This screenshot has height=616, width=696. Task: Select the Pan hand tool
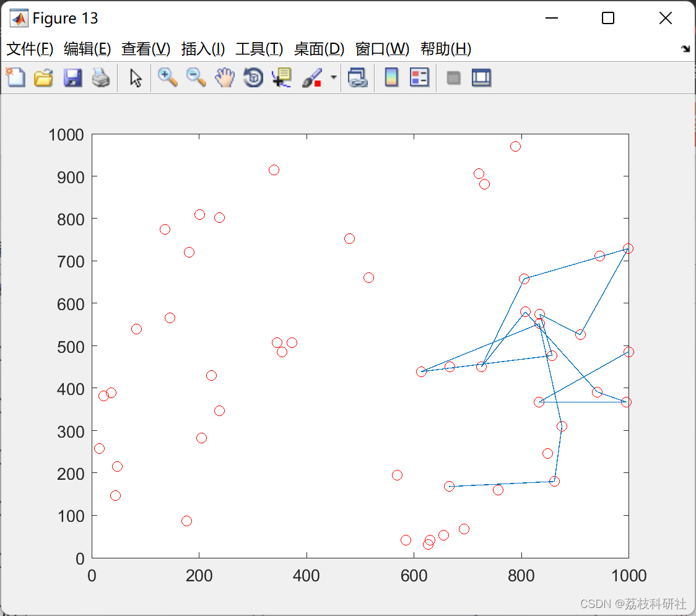click(x=225, y=77)
